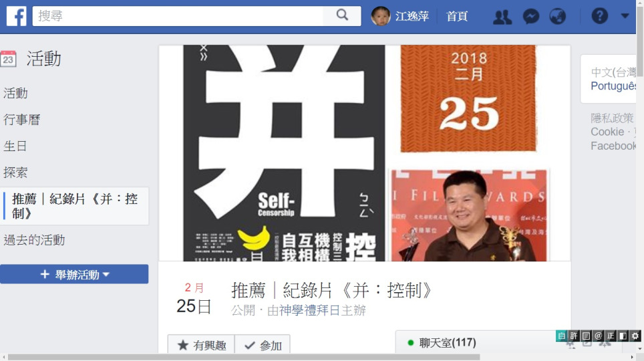Expand the account menu arrow in the top bar
Viewport: 644px width, 361px height.
tap(625, 16)
